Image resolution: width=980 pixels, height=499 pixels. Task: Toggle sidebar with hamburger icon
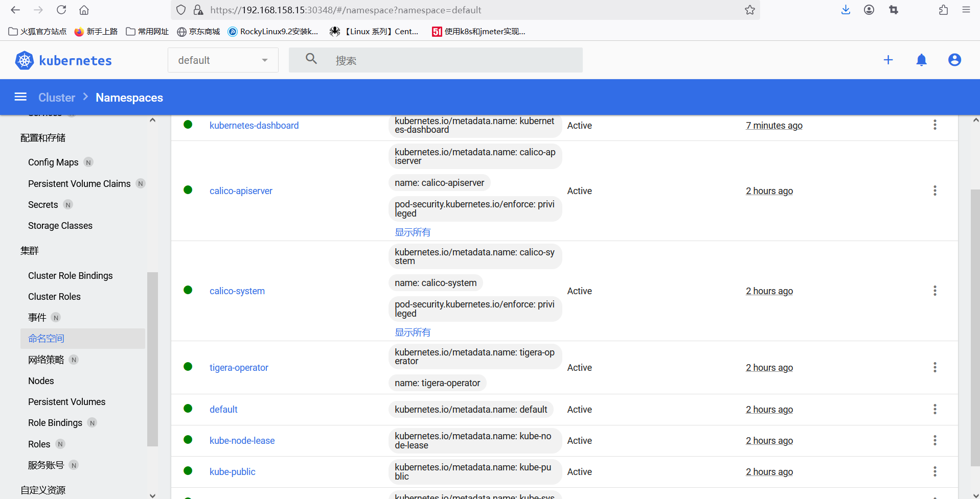tap(20, 97)
